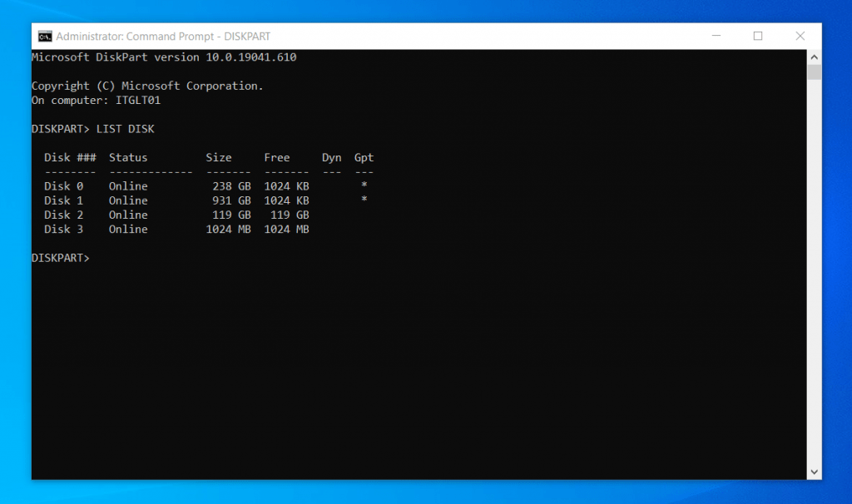The height and width of the screenshot is (504, 852).
Task: Click the Gpt asterisk for Disk 0
Action: point(364,185)
